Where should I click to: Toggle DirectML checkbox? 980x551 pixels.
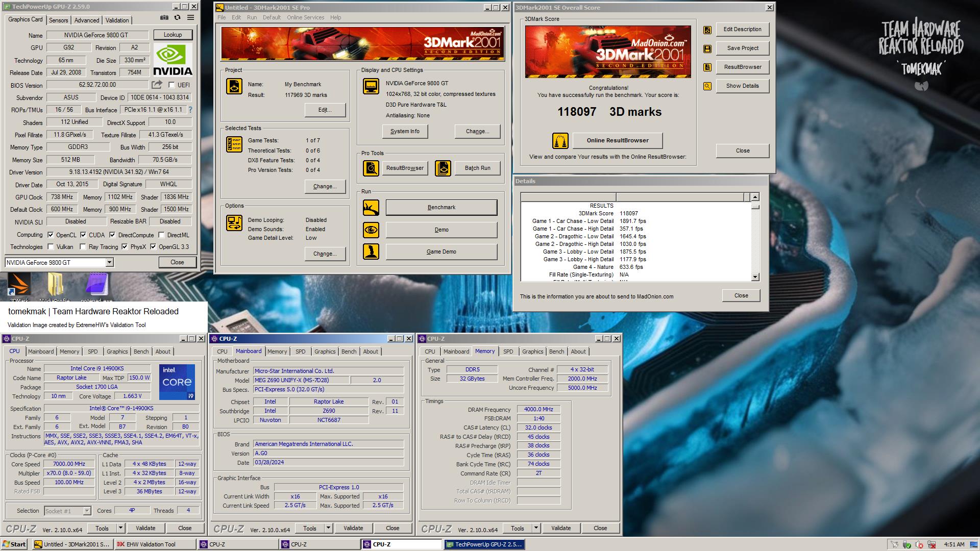[x=161, y=235]
